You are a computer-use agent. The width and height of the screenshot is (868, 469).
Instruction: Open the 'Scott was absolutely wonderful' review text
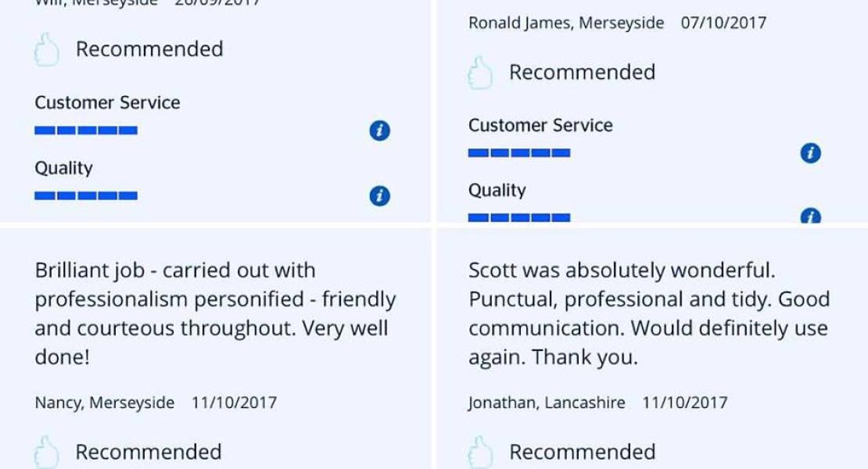tap(649, 313)
